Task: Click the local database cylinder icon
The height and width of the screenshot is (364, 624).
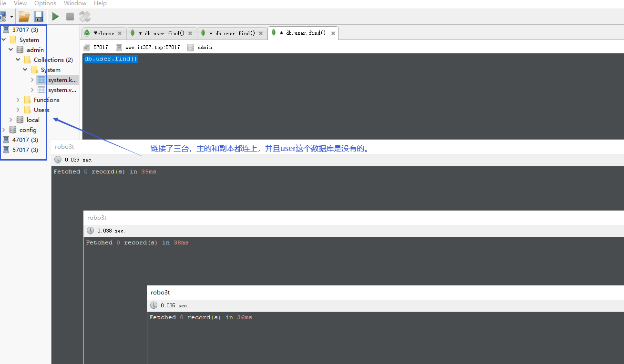Action: 20,120
